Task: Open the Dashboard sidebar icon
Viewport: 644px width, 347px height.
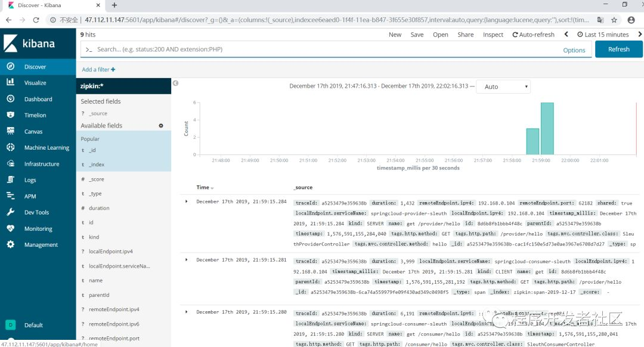Action: 10,98
